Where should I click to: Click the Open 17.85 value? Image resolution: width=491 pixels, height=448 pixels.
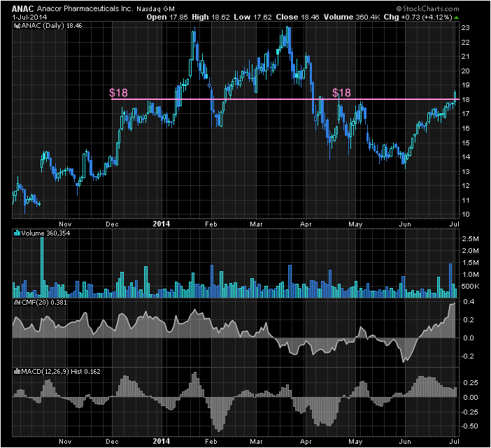click(x=167, y=17)
